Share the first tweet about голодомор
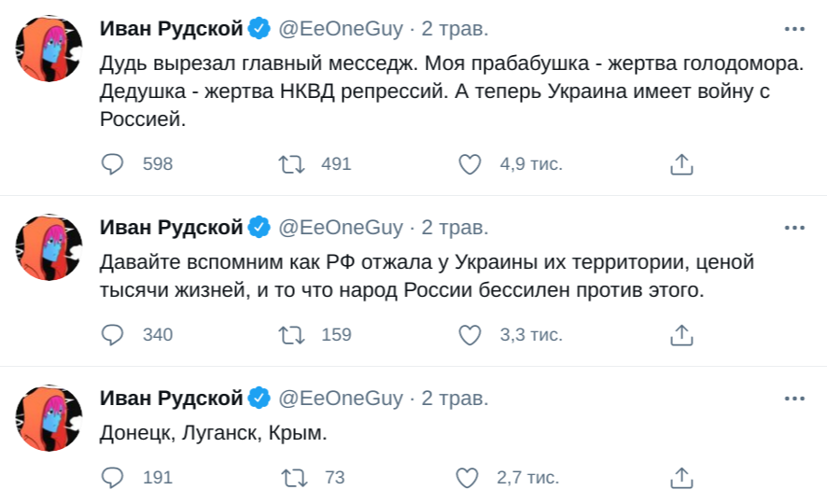 coord(681,164)
